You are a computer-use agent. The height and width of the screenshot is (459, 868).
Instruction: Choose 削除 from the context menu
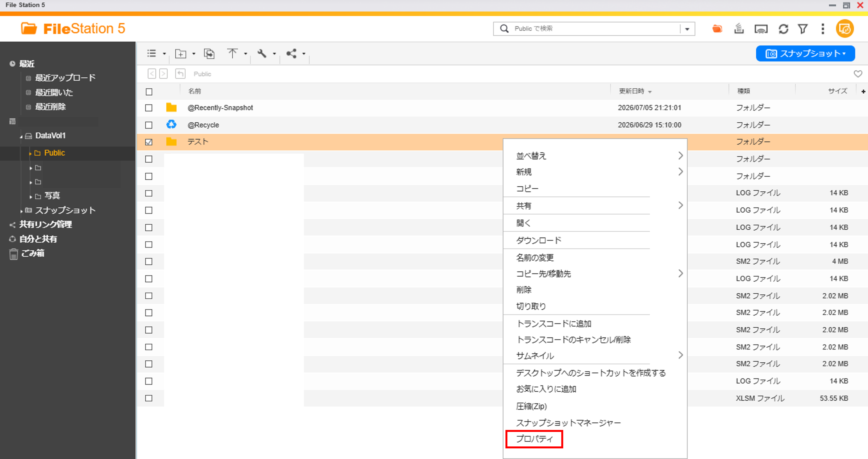[524, 290]
